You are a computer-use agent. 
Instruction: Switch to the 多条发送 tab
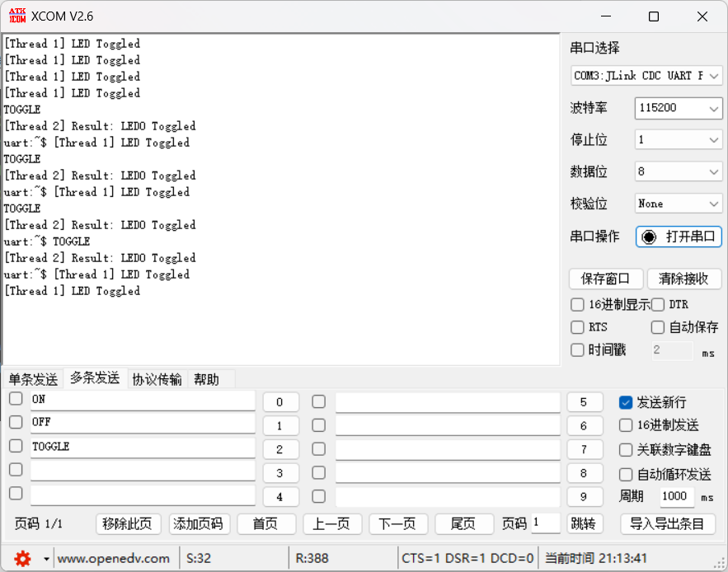click(x=95, y=378)
